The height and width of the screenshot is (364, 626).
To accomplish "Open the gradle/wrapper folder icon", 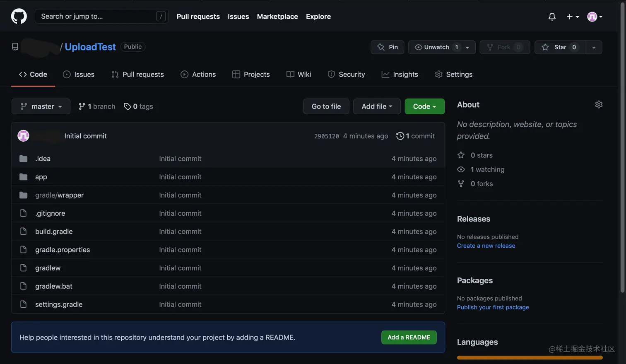I will pos(23,195).
